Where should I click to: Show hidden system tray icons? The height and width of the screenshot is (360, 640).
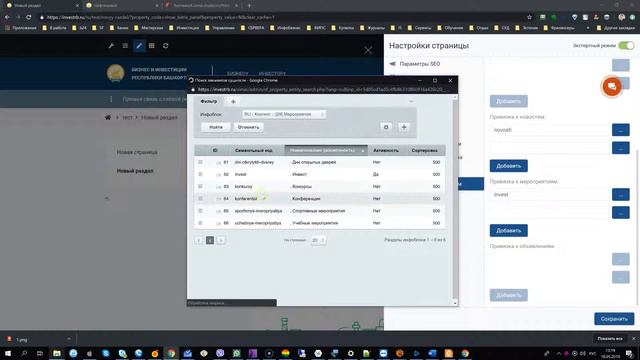pos(558,353)
